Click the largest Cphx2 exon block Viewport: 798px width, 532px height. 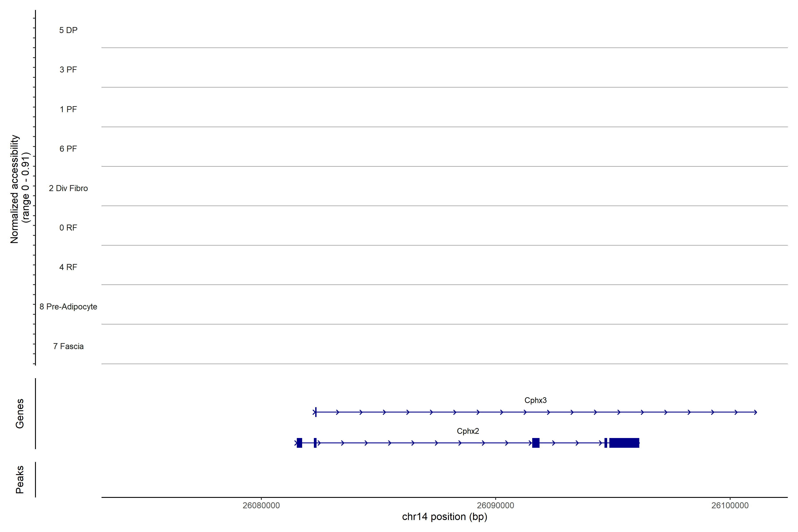(x=624, y=443)
